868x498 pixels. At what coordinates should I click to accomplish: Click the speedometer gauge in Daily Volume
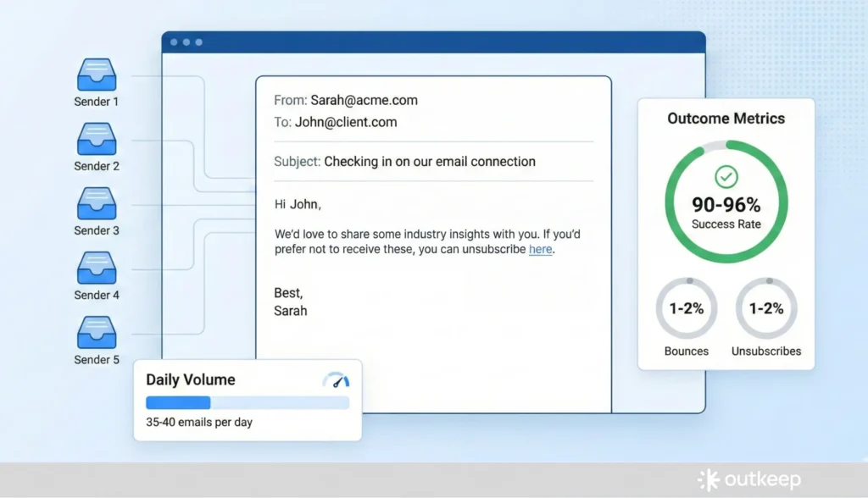pos(336,380)
